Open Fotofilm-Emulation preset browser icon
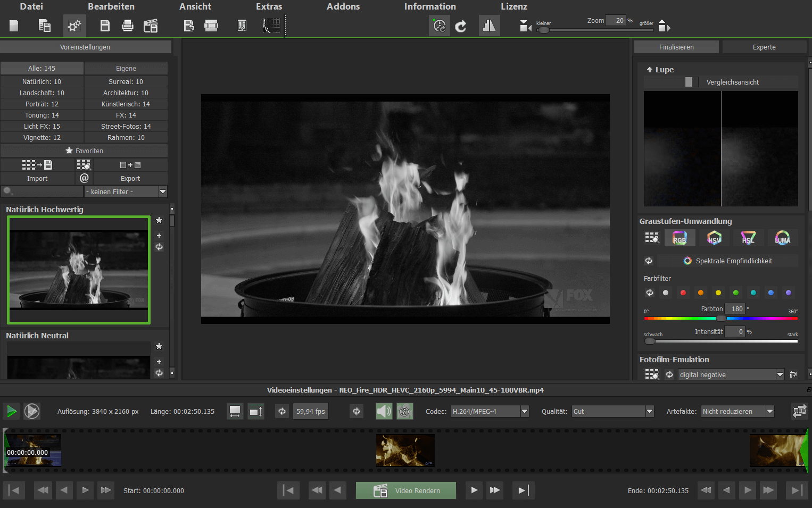This screenshot has height=508, width=812. pos(652,374)
